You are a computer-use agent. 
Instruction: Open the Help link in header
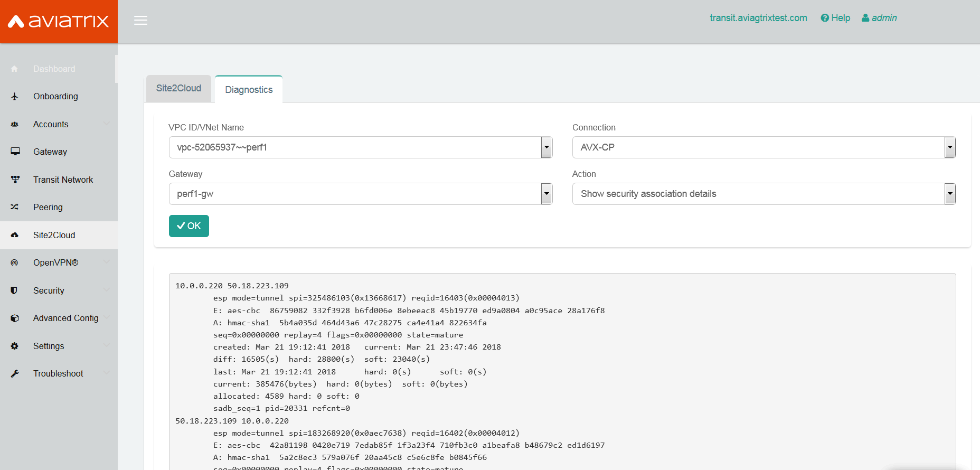[x=835, y=18]
